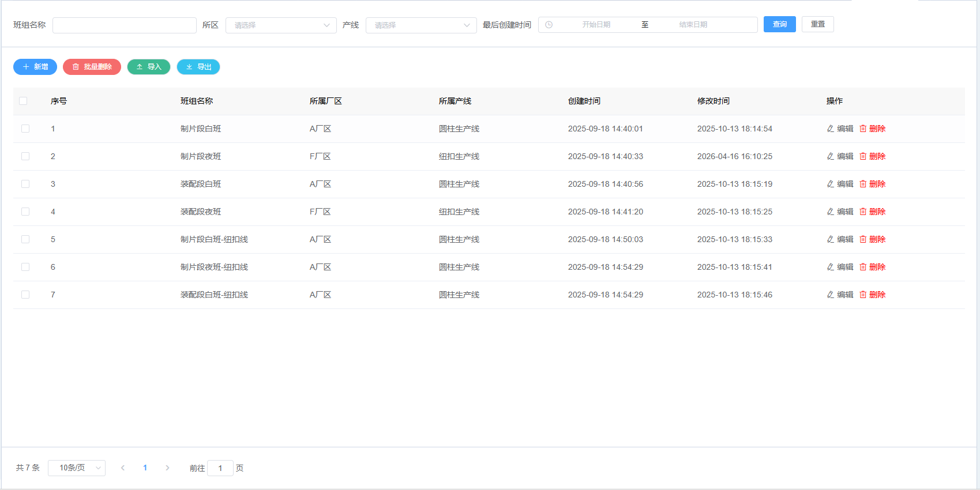
Task: Focus the 班组名称 input field
Action: (x=125, y=25)
